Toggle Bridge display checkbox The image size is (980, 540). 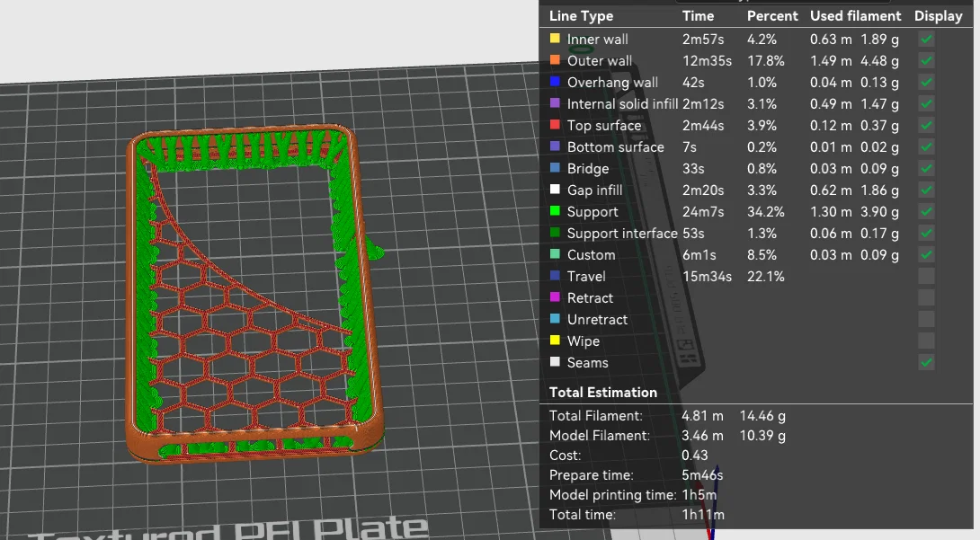click(x=926, y=169)
